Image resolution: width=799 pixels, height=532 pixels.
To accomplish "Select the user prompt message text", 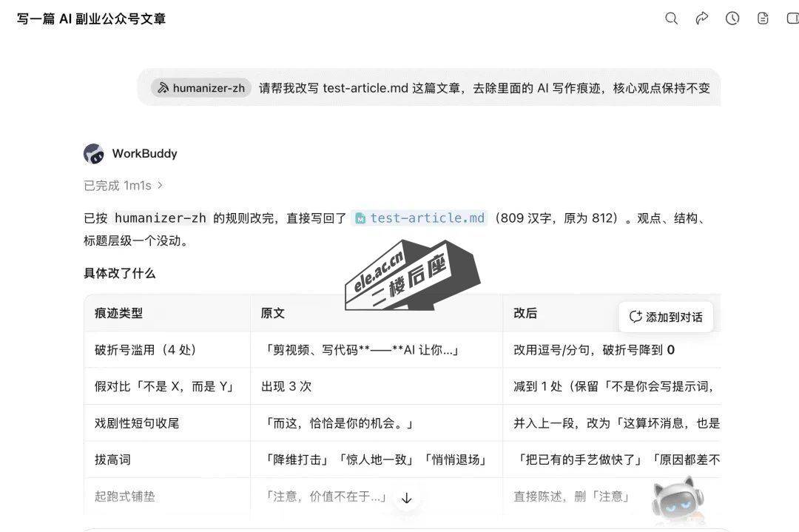I will (484, 88).
